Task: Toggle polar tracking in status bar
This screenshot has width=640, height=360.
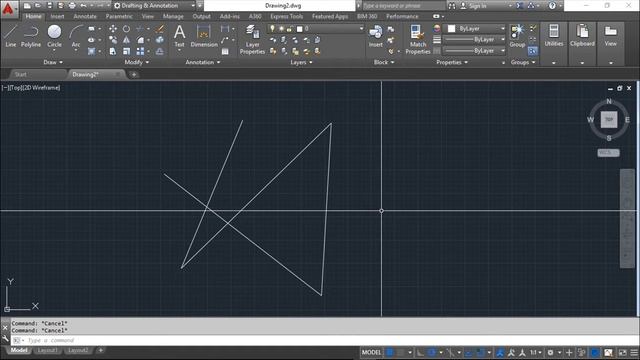Action: [x=432, y=352]
